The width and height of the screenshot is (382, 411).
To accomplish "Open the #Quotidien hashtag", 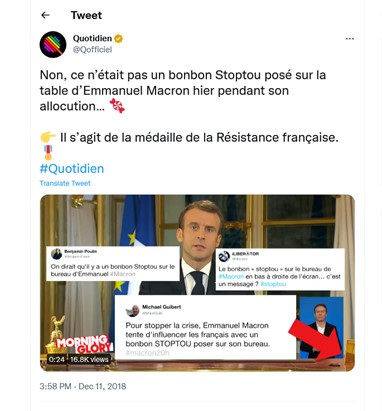I will coord(72,168).
